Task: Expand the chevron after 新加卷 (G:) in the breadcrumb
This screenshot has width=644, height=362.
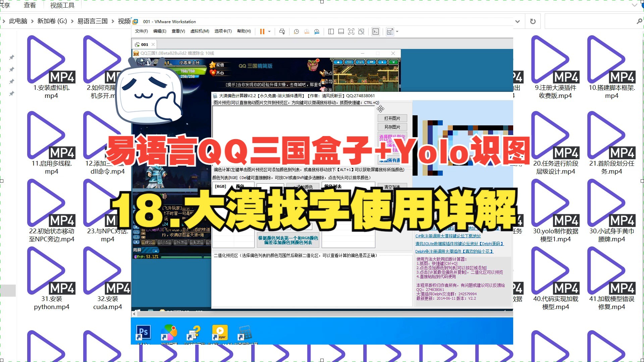Action: (72, 21)
